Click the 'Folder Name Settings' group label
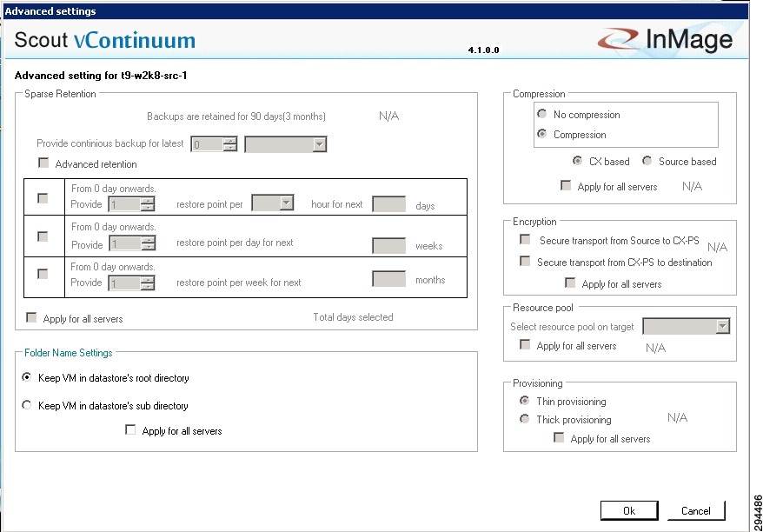Image resolution: width=763 pixels, height=532 pixels. pos(69,353)
